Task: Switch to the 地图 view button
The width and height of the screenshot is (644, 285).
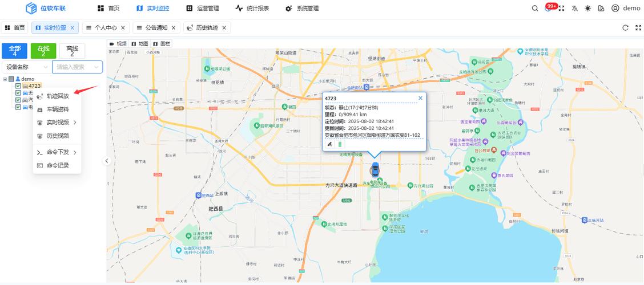Action: tap(139, 43)
